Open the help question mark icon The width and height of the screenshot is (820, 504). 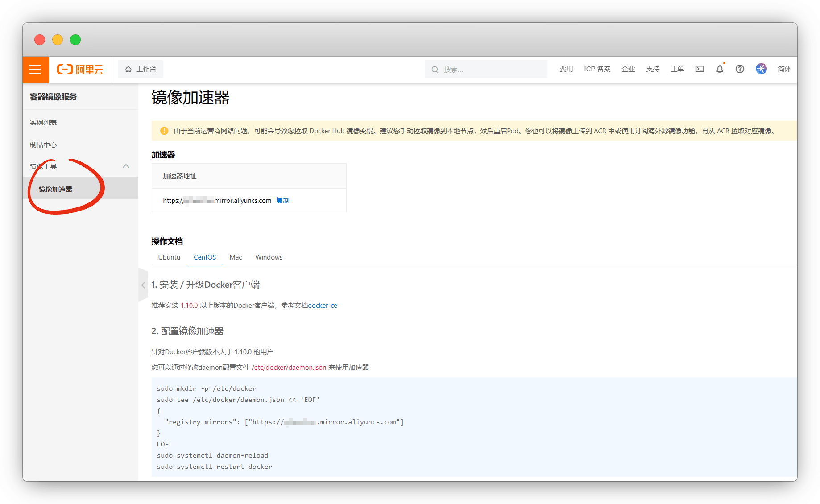(740, 69)
